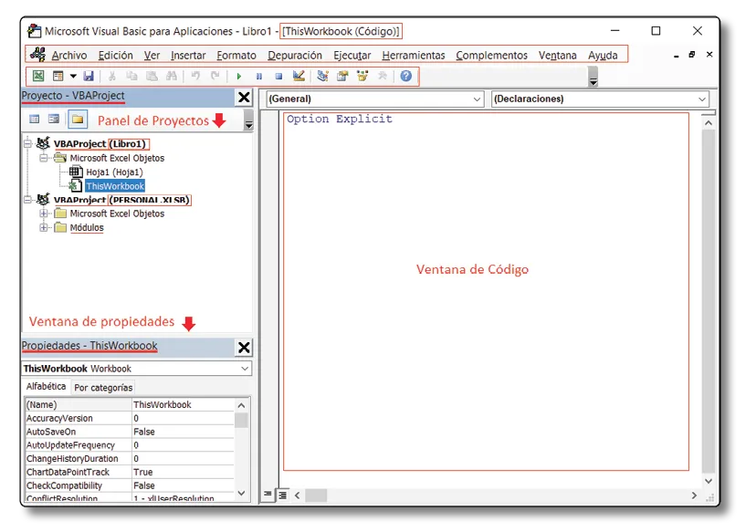Click the blue Help question mark icon
756x532 pixels.
[405, 77]
